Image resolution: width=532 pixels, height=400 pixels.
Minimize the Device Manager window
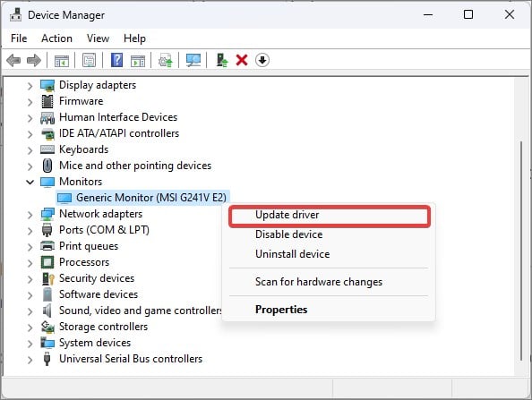pyautogui.click(x=428, y=14)
